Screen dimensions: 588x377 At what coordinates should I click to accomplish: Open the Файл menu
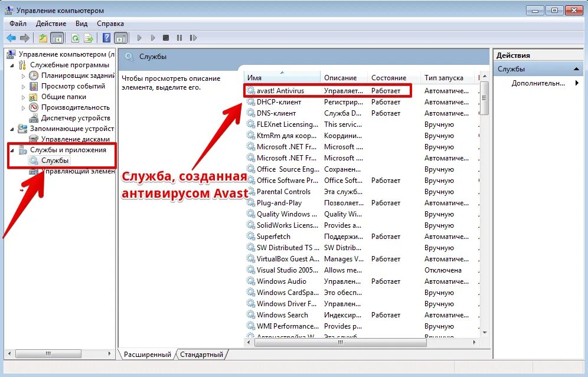click(x=18, y=24)
